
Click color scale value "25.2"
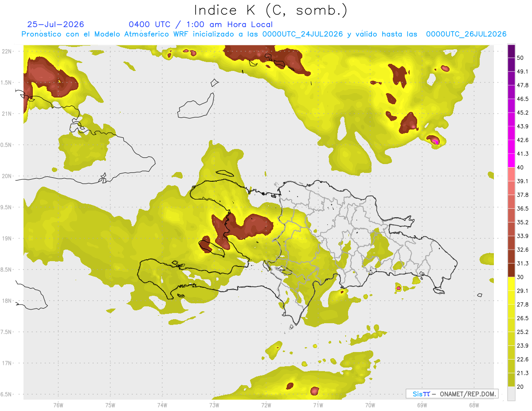pyautogui.click(x=523, y=332)
